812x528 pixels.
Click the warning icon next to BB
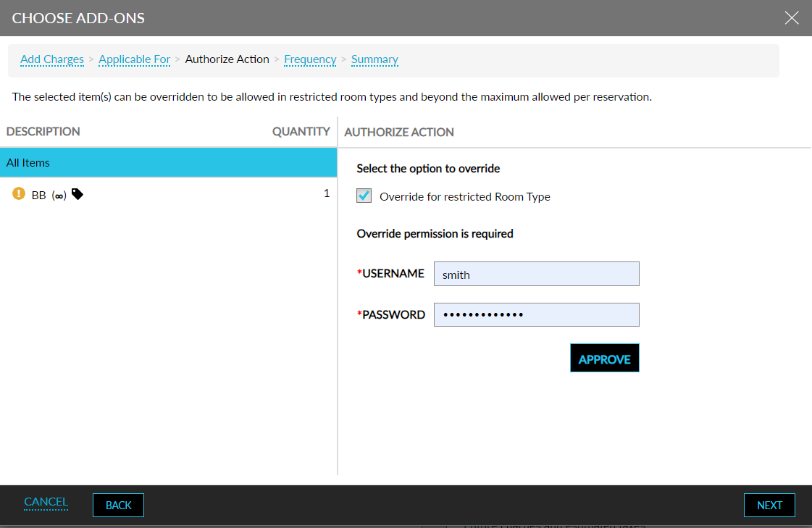[18, 194]
